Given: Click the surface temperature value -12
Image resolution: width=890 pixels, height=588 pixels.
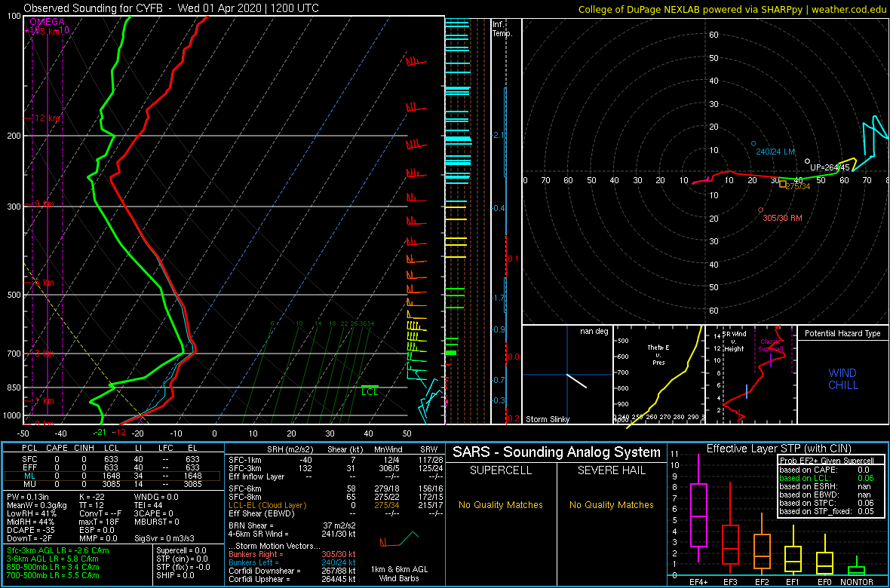Looking at the screenshot, I should point(120,433).
